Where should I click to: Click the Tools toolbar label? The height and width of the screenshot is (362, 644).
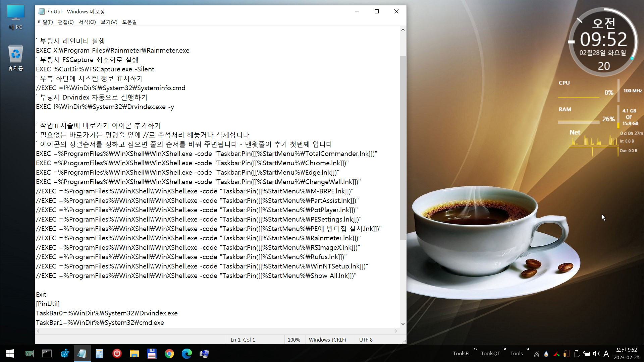pyautogui.click(x=517, y=354)
